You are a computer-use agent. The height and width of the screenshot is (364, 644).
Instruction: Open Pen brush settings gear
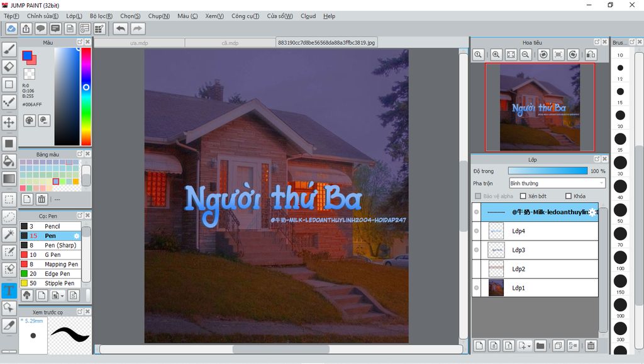76,236
